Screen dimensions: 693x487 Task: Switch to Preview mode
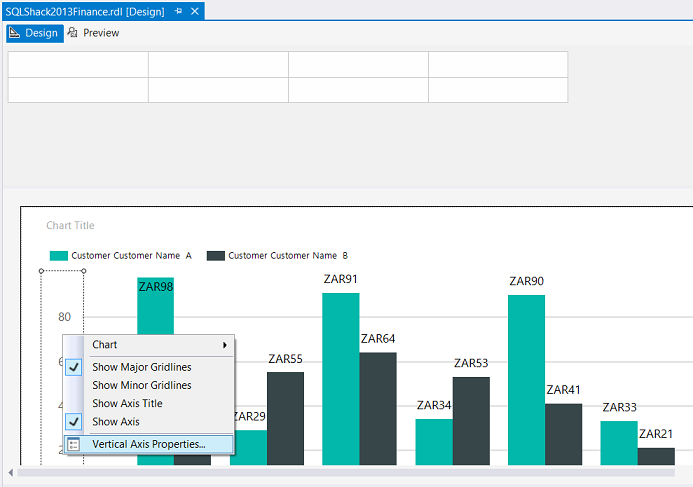click(100, 33)
